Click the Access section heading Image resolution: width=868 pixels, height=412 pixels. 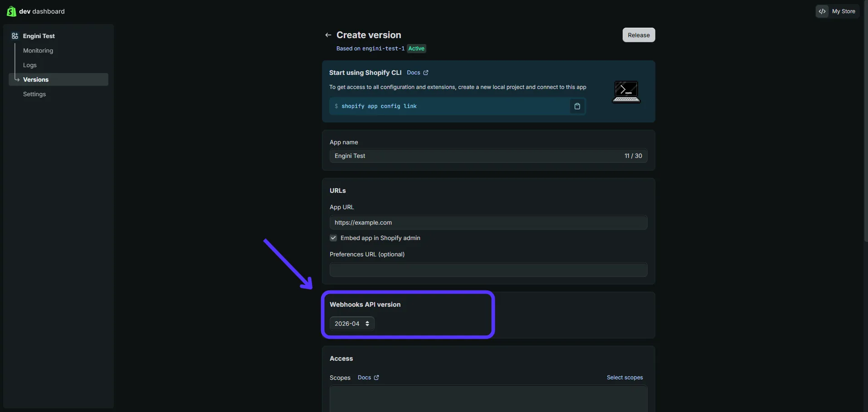click(341, 358)
